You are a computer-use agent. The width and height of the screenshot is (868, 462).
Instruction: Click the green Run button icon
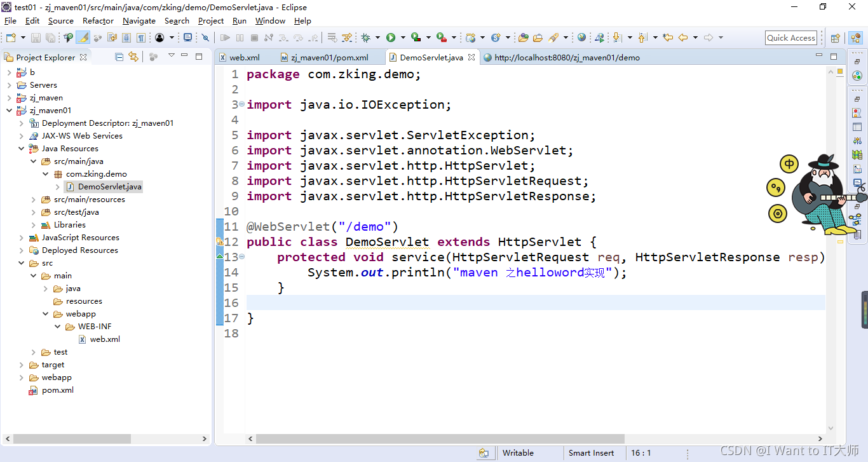tap(391, 38)
